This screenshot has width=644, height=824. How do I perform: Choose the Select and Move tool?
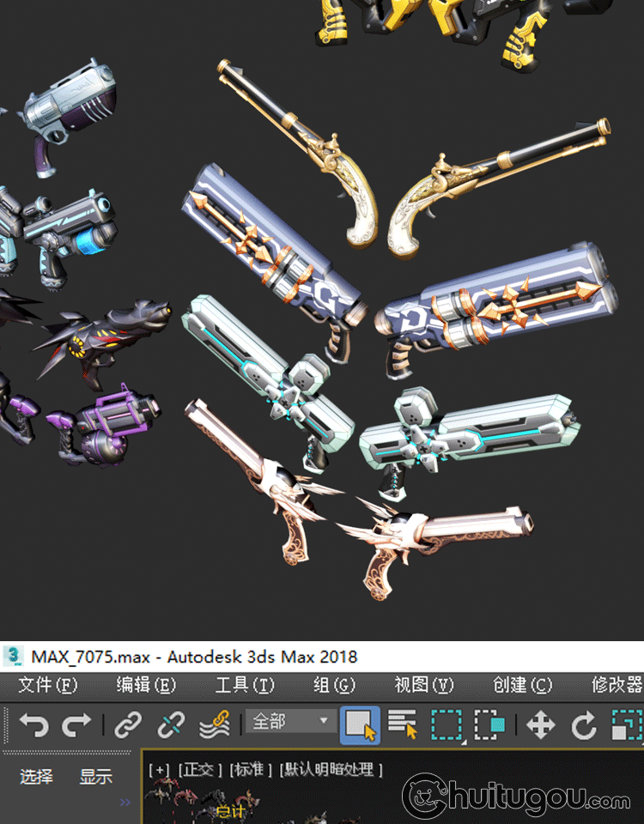point(540,725)
